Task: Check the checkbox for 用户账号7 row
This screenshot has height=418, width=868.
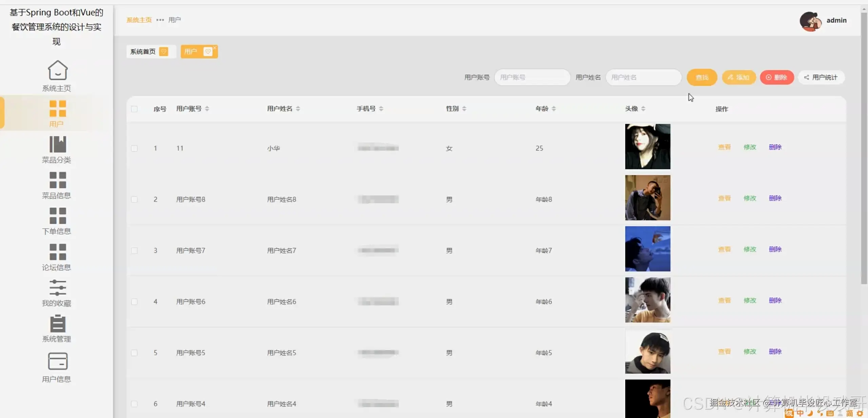Action: click(134, 250)
